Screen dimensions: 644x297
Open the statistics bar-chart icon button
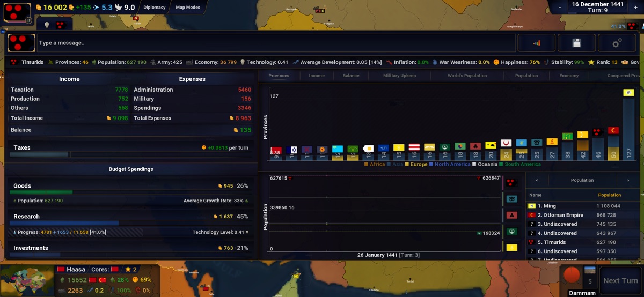click(x=536, y=43)
